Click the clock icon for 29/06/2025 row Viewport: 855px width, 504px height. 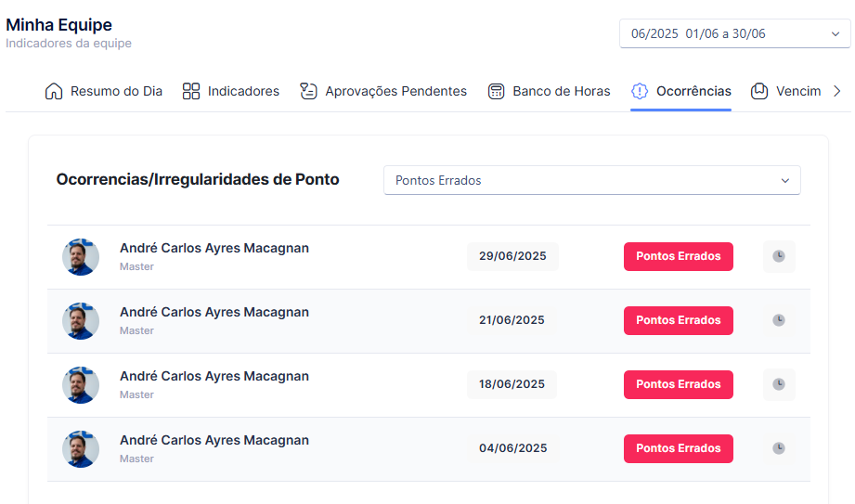779,256
